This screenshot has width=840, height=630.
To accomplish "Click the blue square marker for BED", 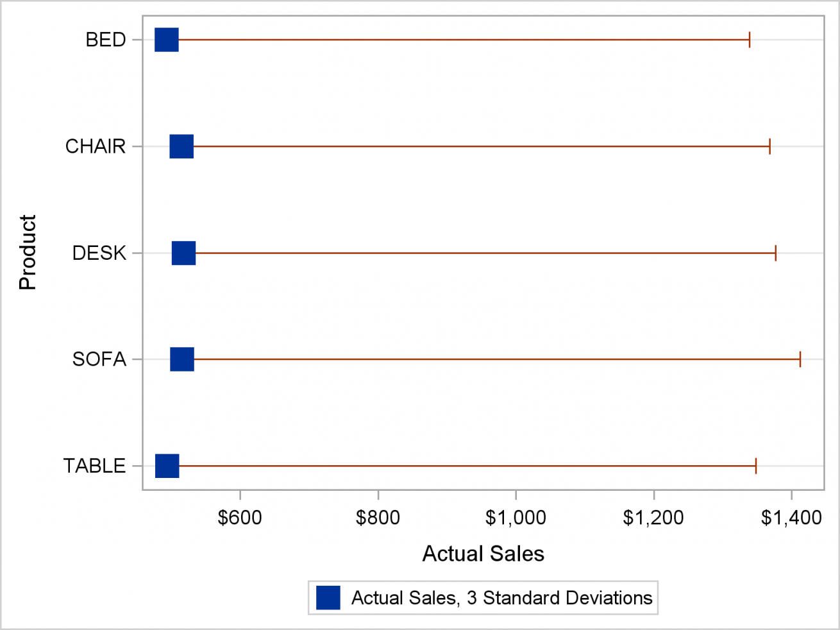I will (167, 40).
